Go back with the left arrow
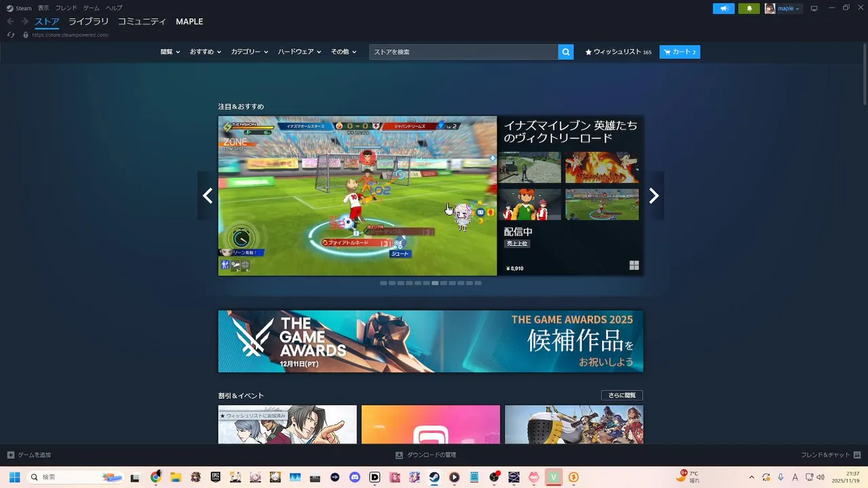The height and width of the screenshot is (488, 868). pos(10,22)
